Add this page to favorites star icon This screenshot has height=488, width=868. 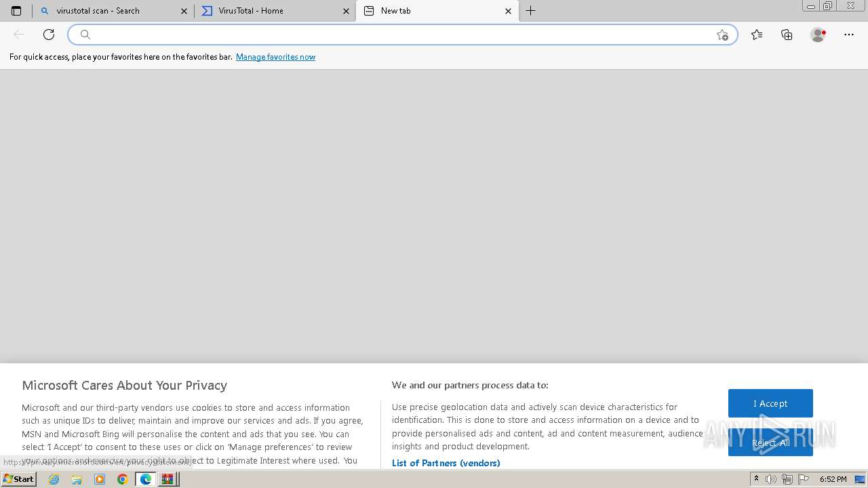[x=722, y=35]
